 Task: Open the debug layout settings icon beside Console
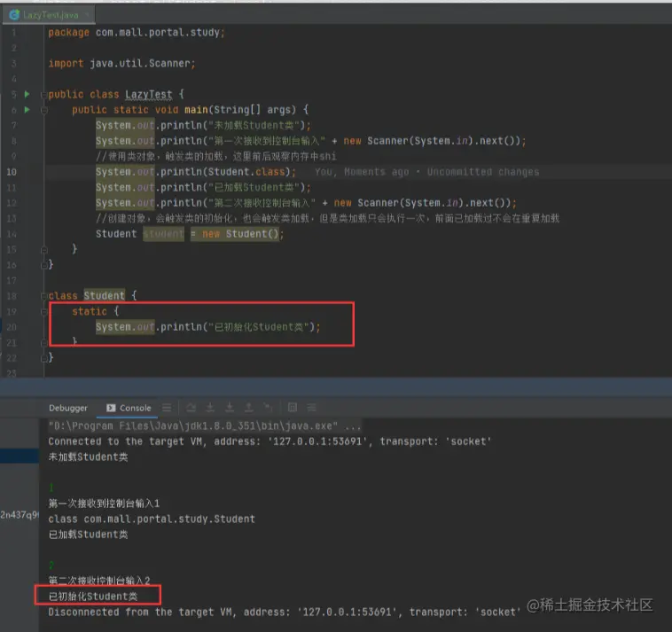point(167,408)
